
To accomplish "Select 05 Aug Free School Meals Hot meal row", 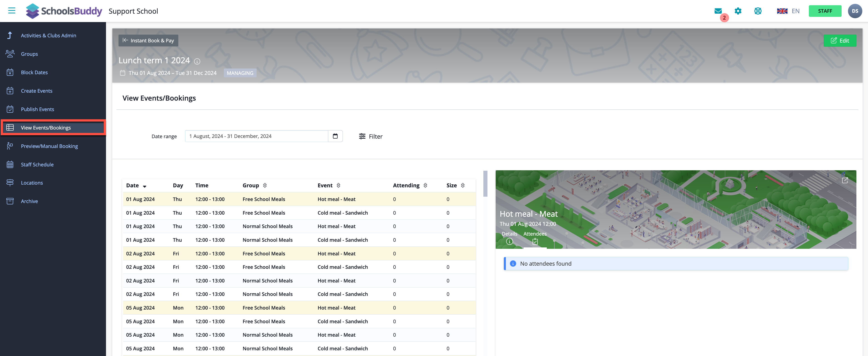I will point(299,308).
